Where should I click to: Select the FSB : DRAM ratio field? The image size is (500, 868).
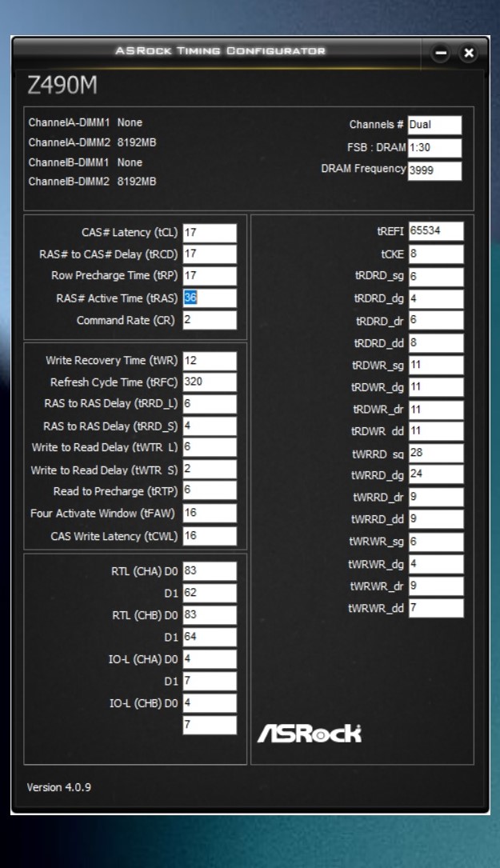coord(434,148)
